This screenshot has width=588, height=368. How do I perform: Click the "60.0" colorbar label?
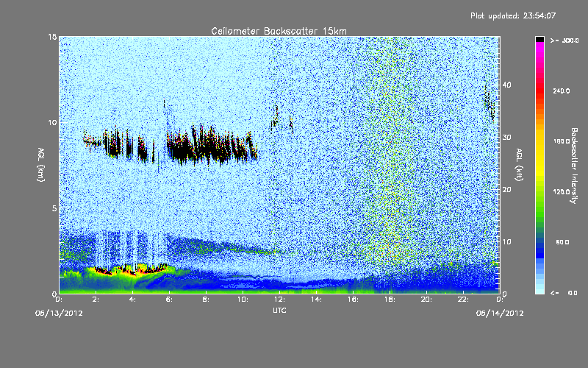point(562,243)
